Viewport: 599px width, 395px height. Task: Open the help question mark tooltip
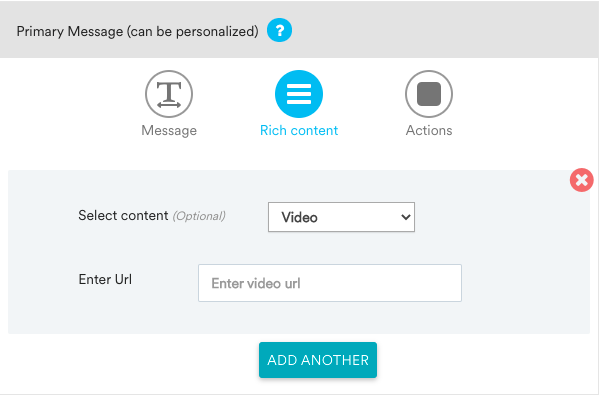[279, 30]
